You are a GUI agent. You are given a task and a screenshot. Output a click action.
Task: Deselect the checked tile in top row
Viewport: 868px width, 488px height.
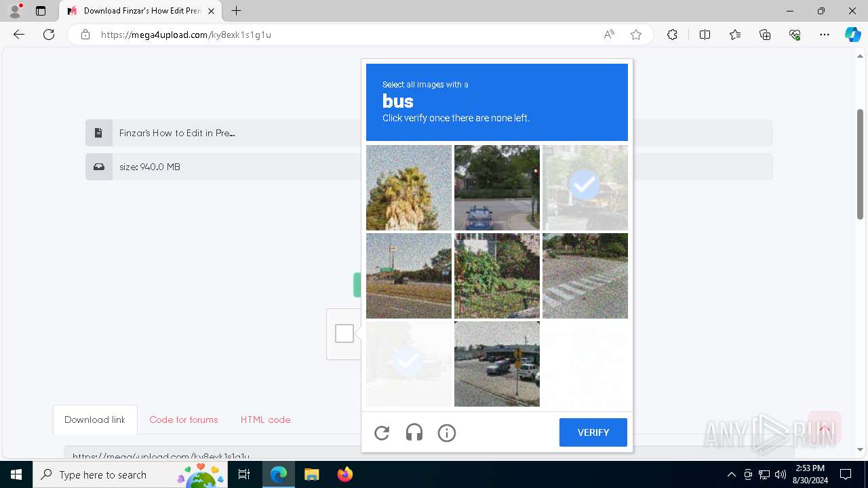point(585,188)
